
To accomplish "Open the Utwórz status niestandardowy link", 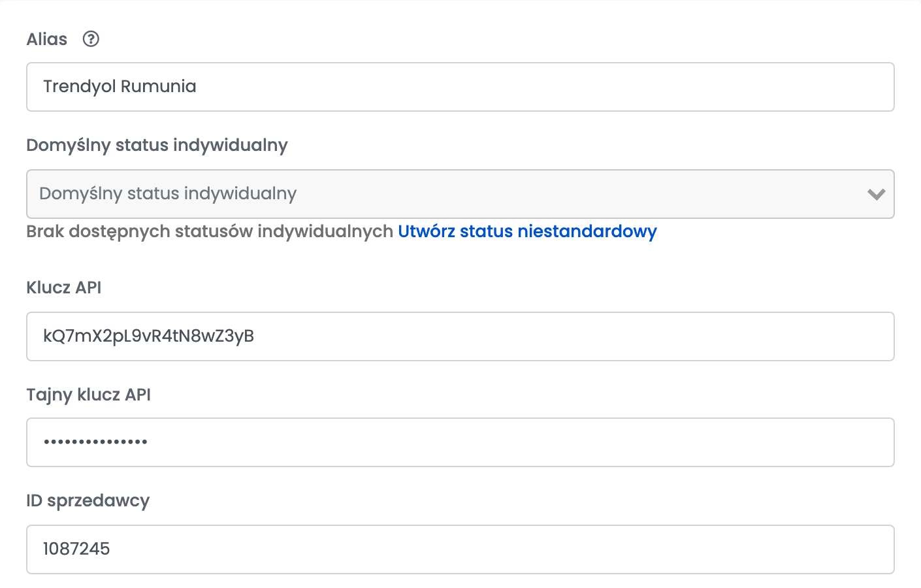I will pyautogui.click(x=527, y=231).
